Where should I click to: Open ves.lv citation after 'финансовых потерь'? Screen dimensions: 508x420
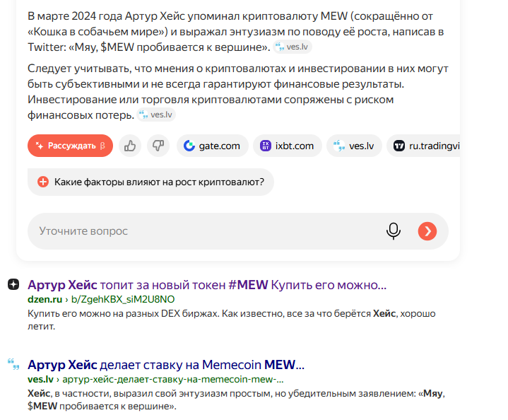coord(156,115)
